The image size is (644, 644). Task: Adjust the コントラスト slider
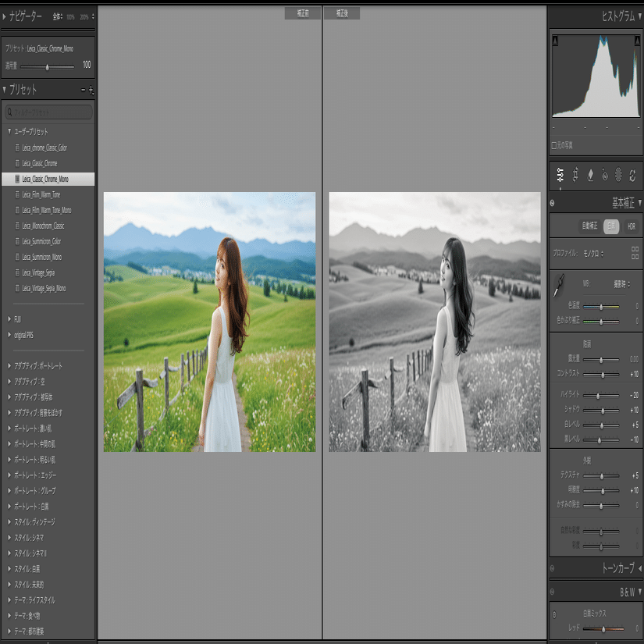[x=601, y=374]
